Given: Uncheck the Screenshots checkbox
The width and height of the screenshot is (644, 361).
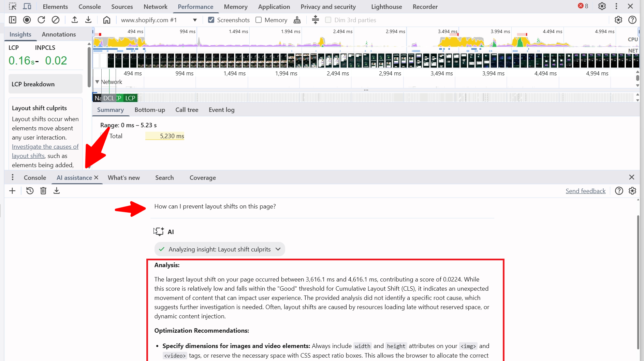Looking at the screenshot, I should [211, 20].
